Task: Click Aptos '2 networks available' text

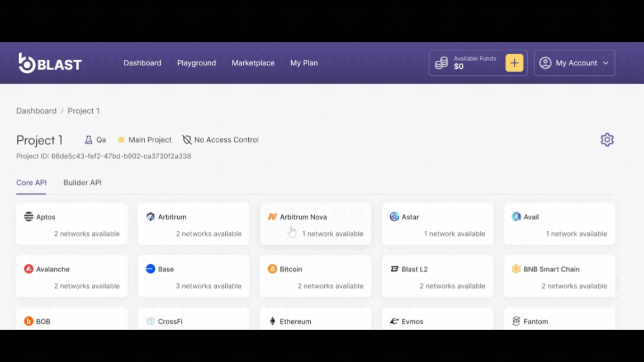Action: 87,234
